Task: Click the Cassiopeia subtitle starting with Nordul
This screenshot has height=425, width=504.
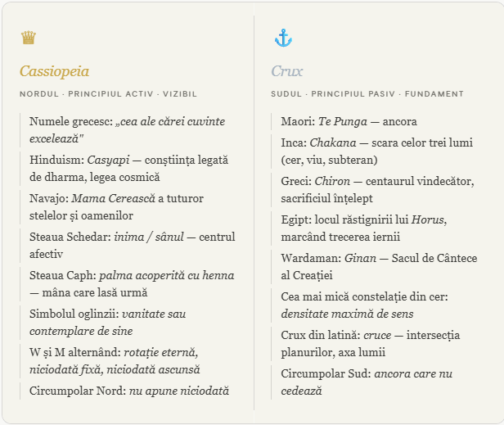Action: (x=108, y=94)
